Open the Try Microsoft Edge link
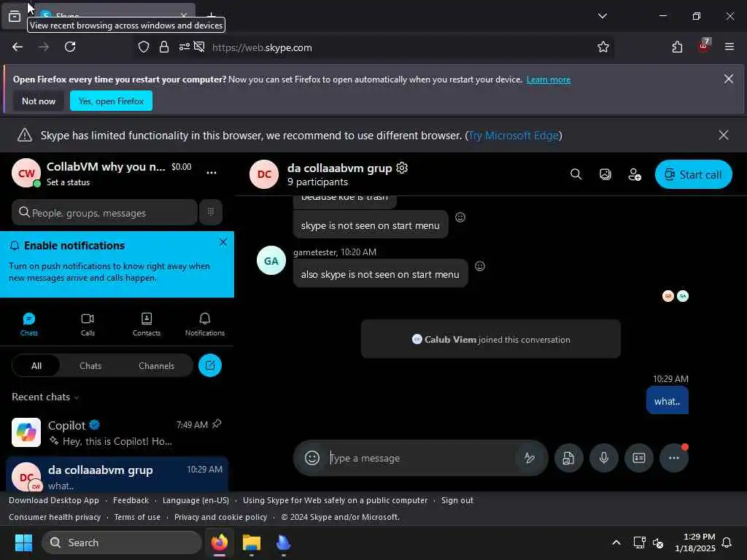The height and width of the screenshot is (560, 747). tap(514, 136)
